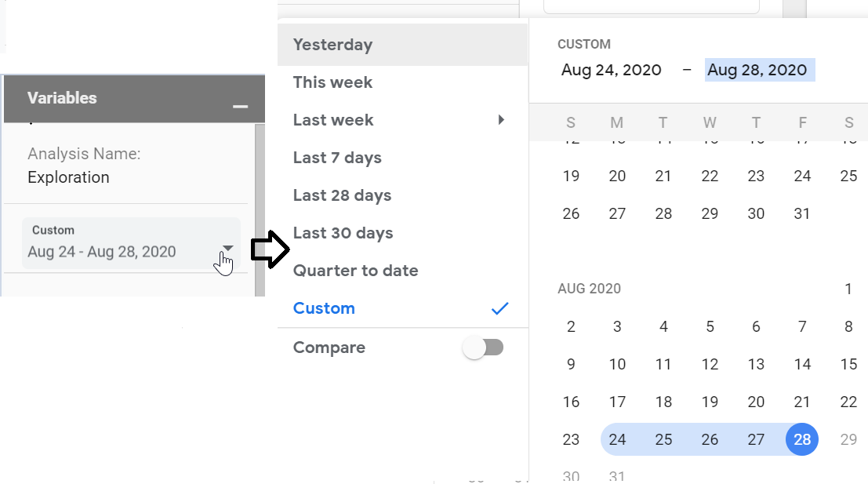Click the Exploration analysis name field

click(x=69, y=177)
